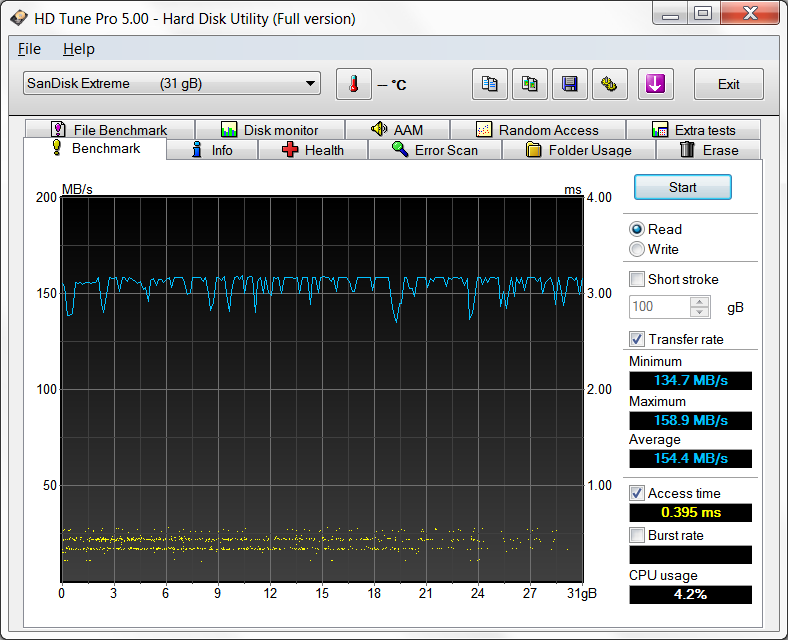Click the Maximum 158.9 MB/s value
Image resolution: width=788 pixels, height=640 pixels.
(x=691, y=420)
